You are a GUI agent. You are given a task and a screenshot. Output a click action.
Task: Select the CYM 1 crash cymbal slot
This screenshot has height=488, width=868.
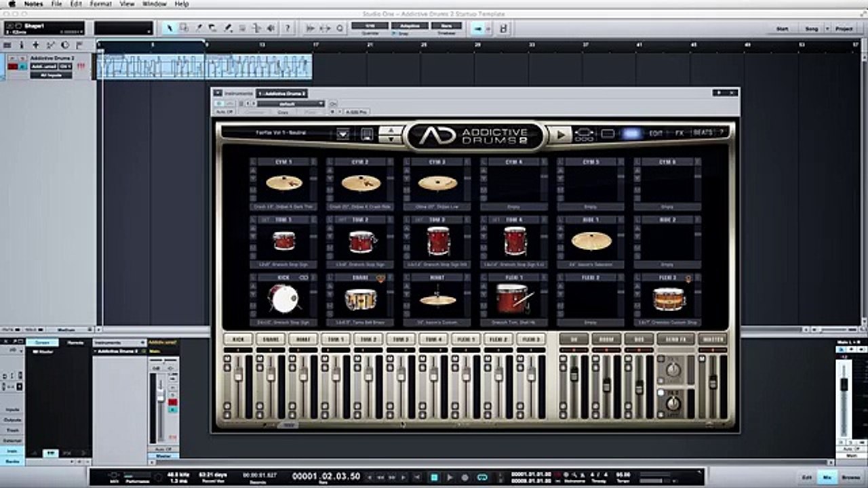click(283, 183)
